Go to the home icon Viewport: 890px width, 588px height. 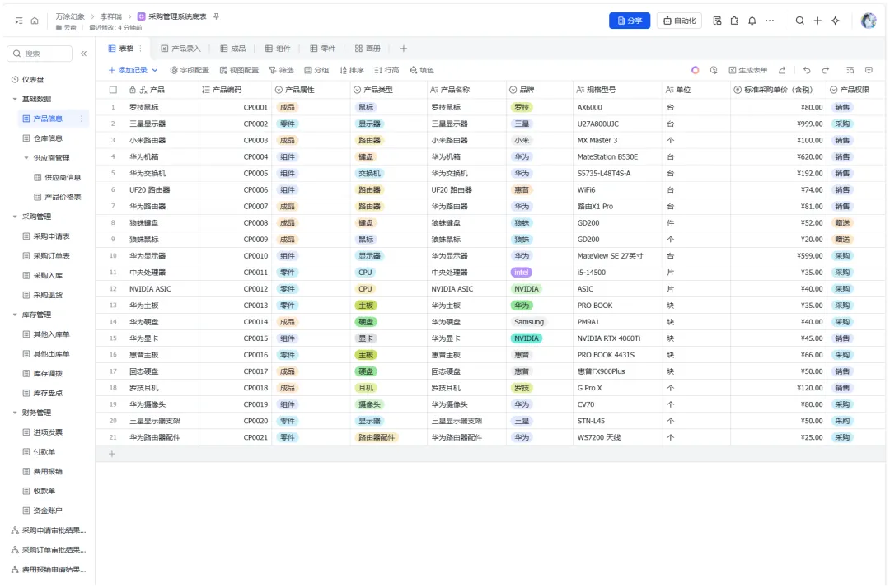35,21
